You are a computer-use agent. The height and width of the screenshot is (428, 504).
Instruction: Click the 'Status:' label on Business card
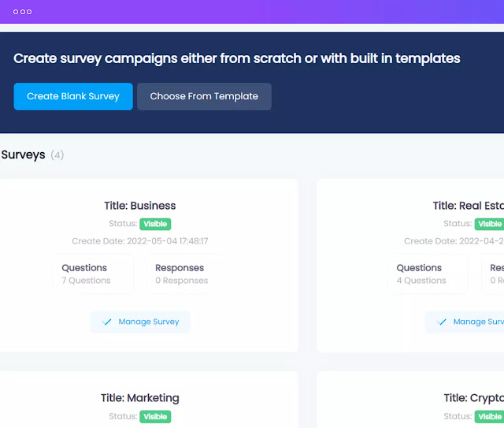click(123, 224)
